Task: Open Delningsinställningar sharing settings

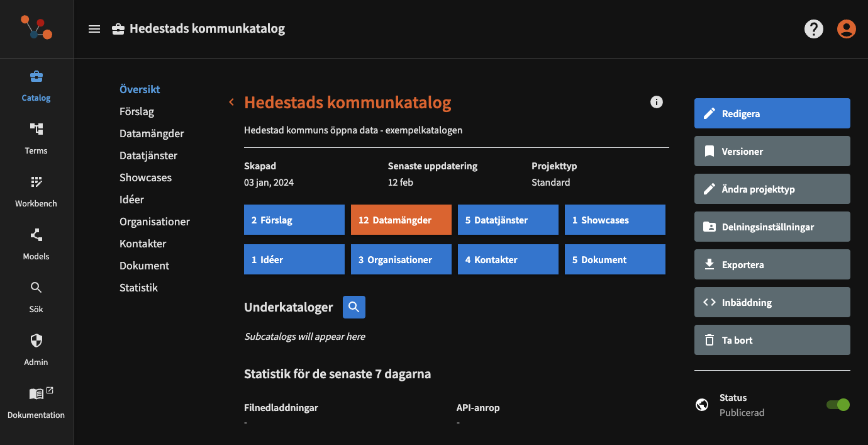Action: click(x=772, y=227)
